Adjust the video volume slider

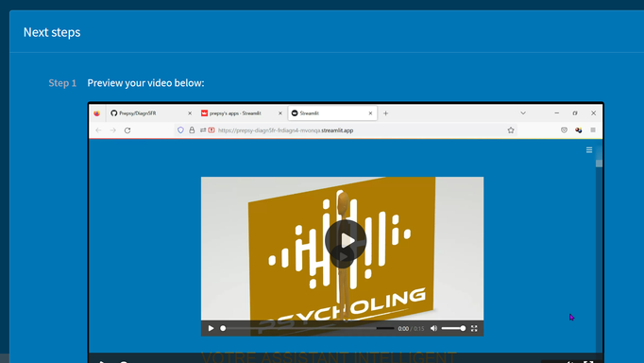point(453,328)
